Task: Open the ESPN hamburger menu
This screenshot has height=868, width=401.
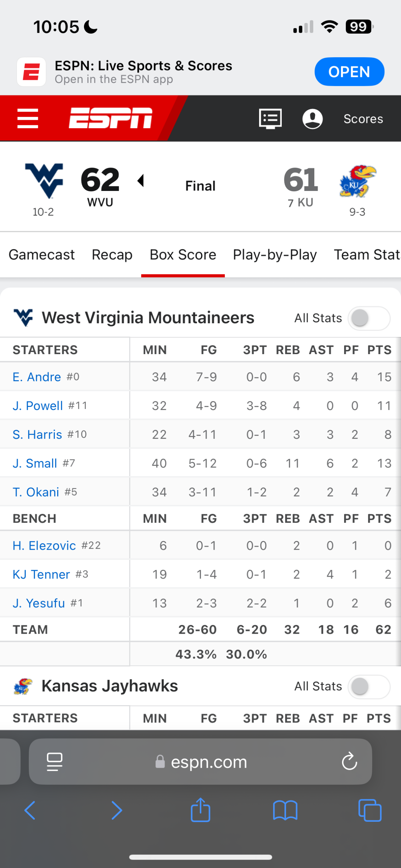Action: tap(28, 118)
